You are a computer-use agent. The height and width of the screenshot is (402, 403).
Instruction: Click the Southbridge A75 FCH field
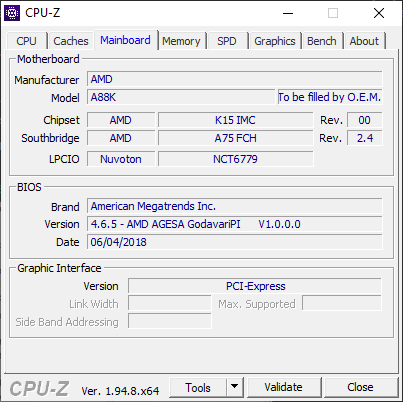click(x=235, y=138)
